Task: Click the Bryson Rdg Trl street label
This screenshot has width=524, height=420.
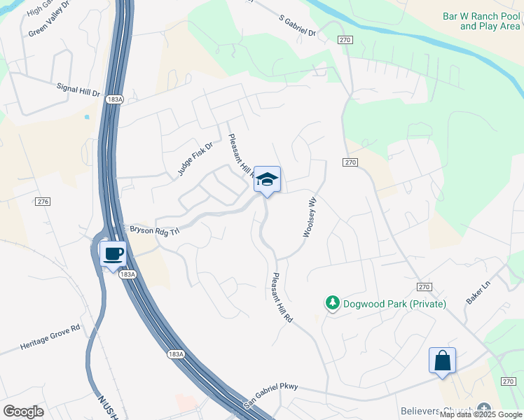Action: point(155,231)
